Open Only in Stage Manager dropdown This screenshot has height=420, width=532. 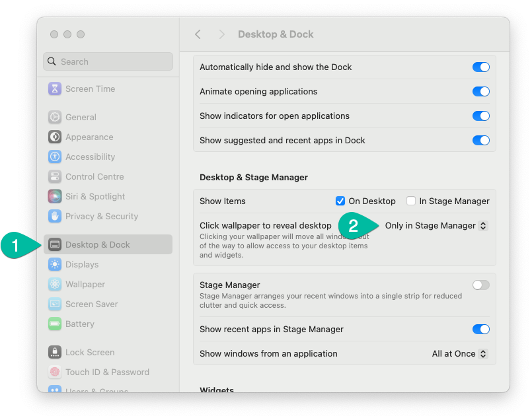[436, 226]
